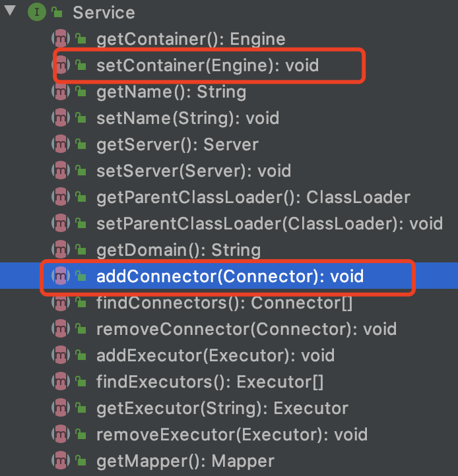Click the method icon for addConnector(Connector)
Image resolution: width=458 pixels, height=476 pixels.
click(x=61, y=276)
